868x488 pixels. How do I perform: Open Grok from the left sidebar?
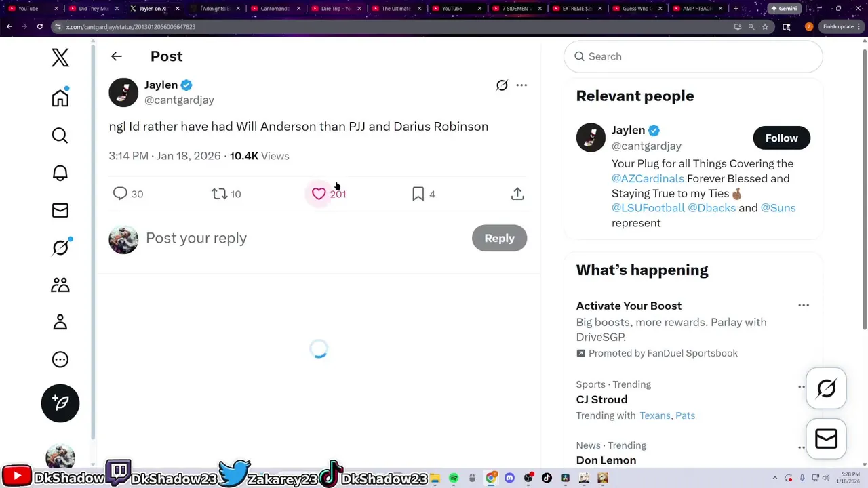[x=60, y=247]
